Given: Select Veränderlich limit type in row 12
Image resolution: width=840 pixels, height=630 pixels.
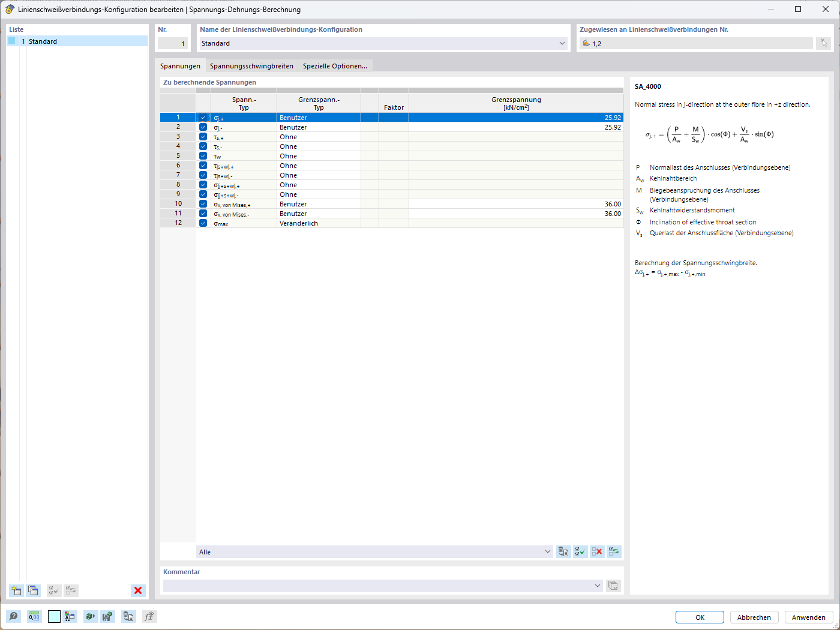Looking at the screenshot, I should click(x=319, y=223).
